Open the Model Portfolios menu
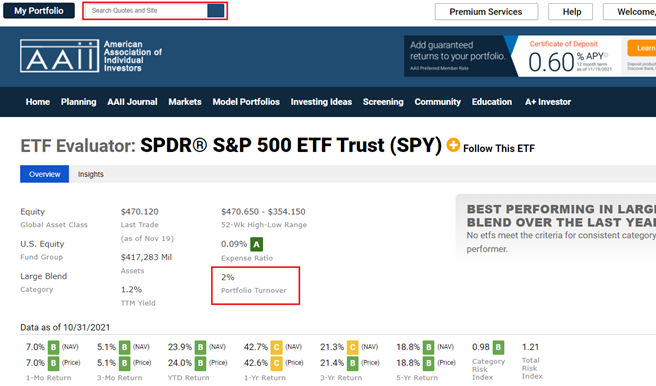 246,102
